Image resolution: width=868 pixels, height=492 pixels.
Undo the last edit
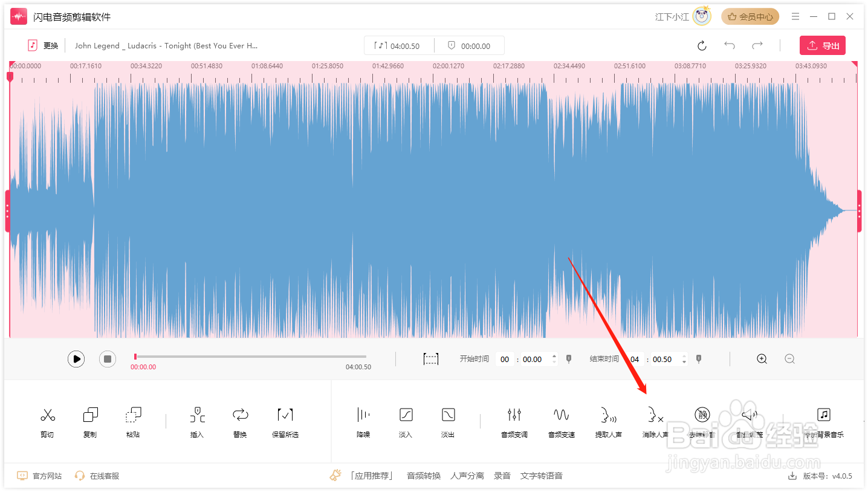730,45
